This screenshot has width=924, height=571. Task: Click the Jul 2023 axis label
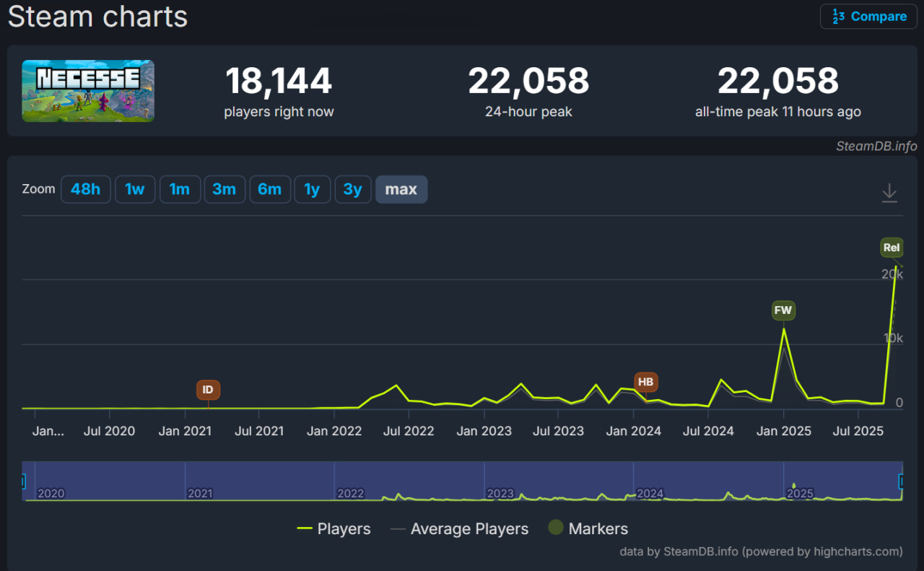coord(558,431)
